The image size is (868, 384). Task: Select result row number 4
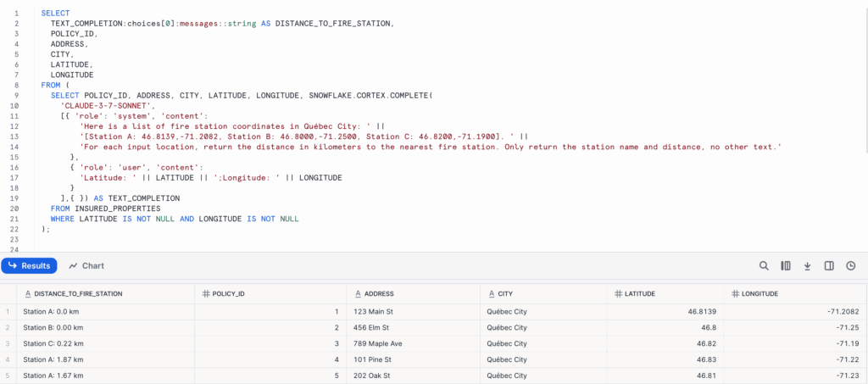coord(7,359)
